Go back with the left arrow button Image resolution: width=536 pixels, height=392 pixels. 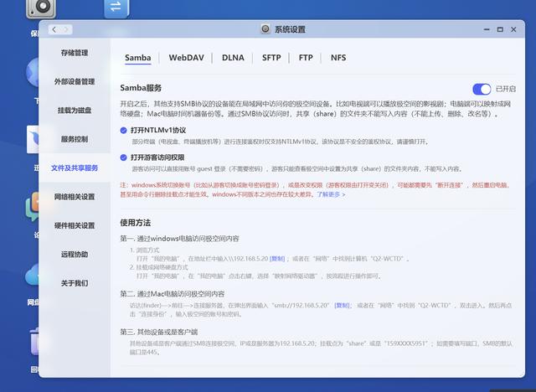click(54, 29)
